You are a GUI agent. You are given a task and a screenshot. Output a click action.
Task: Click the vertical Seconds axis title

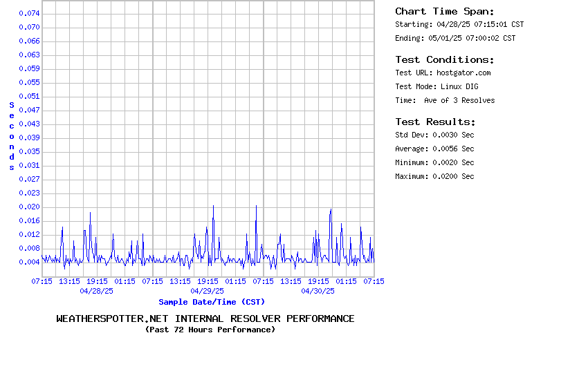[x=12, y=136]
